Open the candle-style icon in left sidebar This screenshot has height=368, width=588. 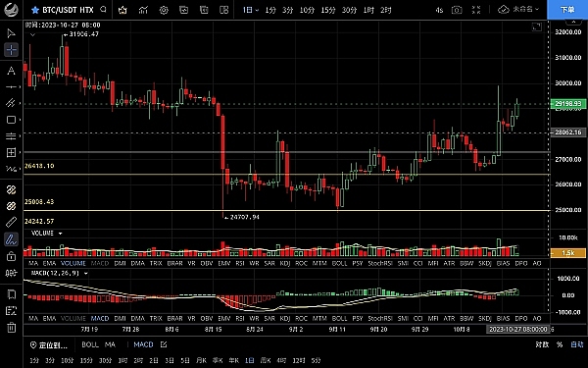point(11,273)
